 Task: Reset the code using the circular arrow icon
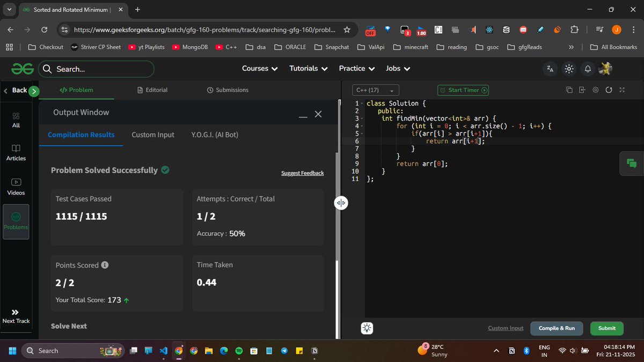609,90
